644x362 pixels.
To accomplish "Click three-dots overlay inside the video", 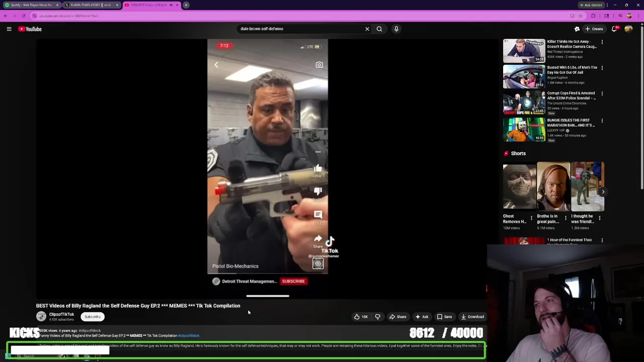I will click(318, 152).
